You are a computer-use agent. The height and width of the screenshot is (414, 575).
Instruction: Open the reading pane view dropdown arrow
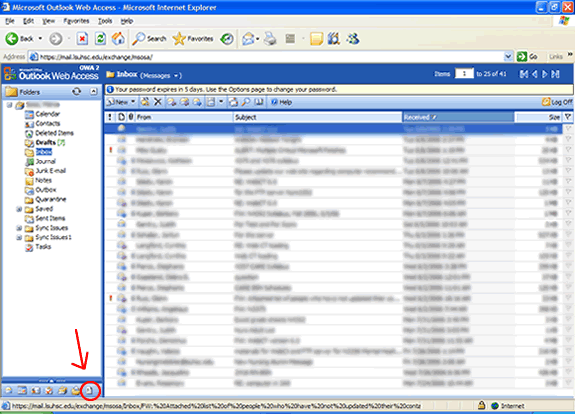pyautogui.click(x=221, y=102)
